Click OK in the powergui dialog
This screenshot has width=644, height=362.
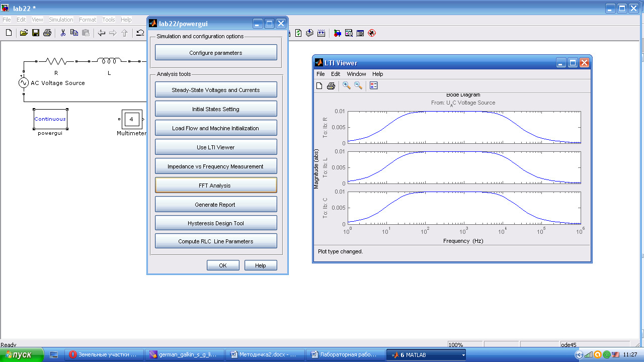223,265
